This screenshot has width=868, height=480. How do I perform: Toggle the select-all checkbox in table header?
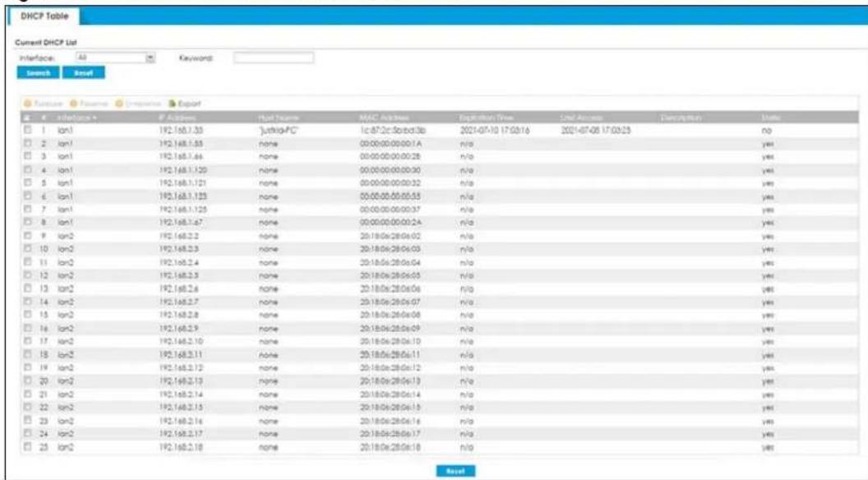pos(27,118)
